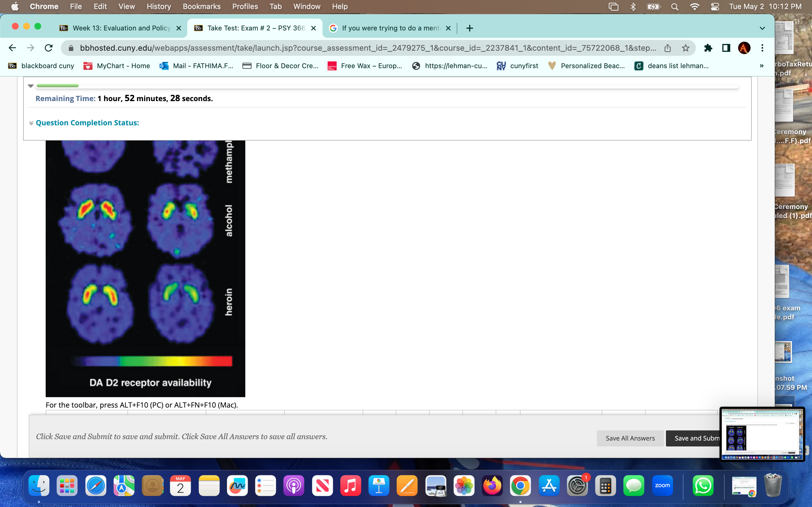
Task: Open the Chrome profile avatar
Action: (x=744, y=48)
